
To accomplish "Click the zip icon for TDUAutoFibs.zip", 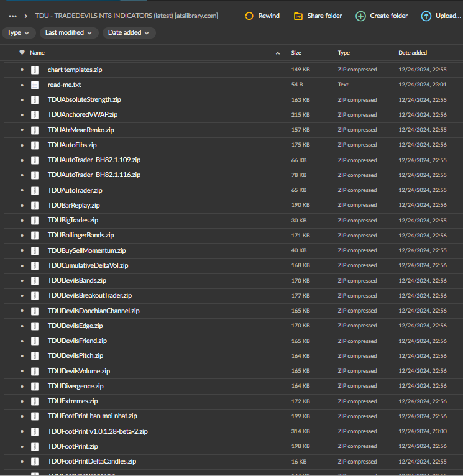I will [35, 145].
